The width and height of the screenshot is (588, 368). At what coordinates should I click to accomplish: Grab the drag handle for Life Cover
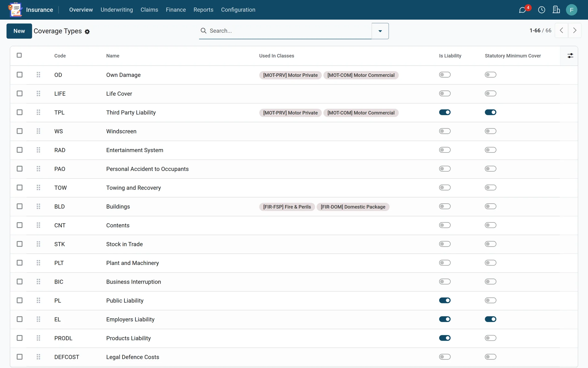(38, 94)
